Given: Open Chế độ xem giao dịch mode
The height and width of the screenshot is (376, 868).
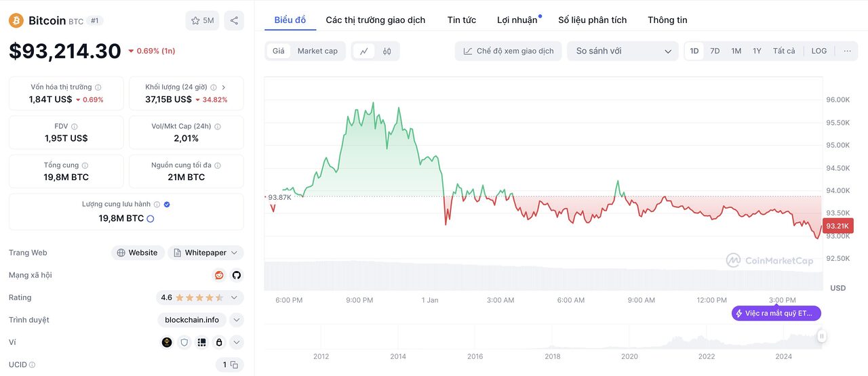Looking at the screenshot, I should [x=509, y=51].
